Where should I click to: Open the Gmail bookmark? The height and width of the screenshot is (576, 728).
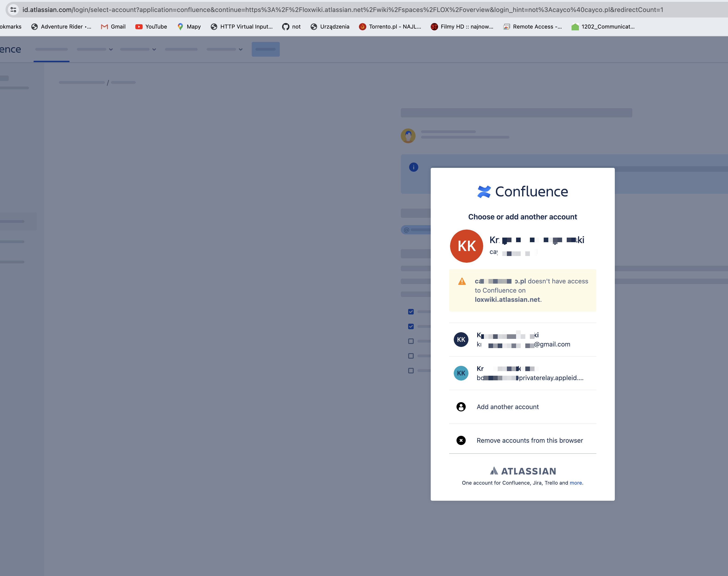click(113, 27)
